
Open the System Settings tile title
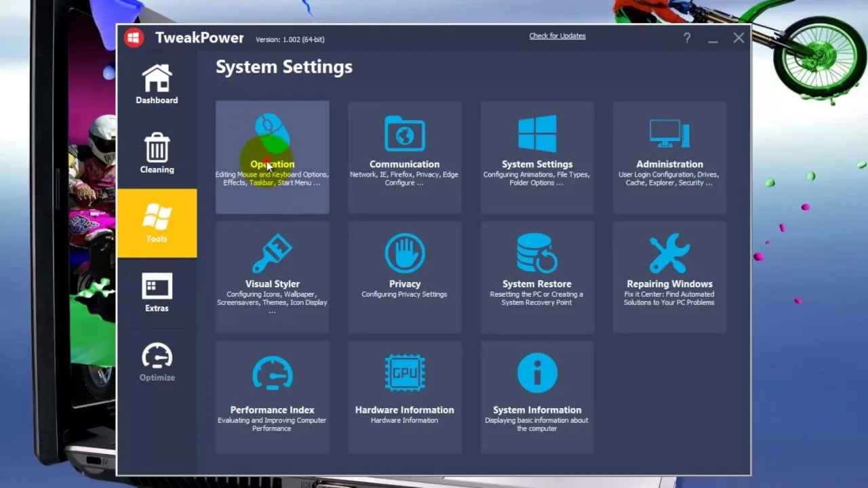pos(537,164)
